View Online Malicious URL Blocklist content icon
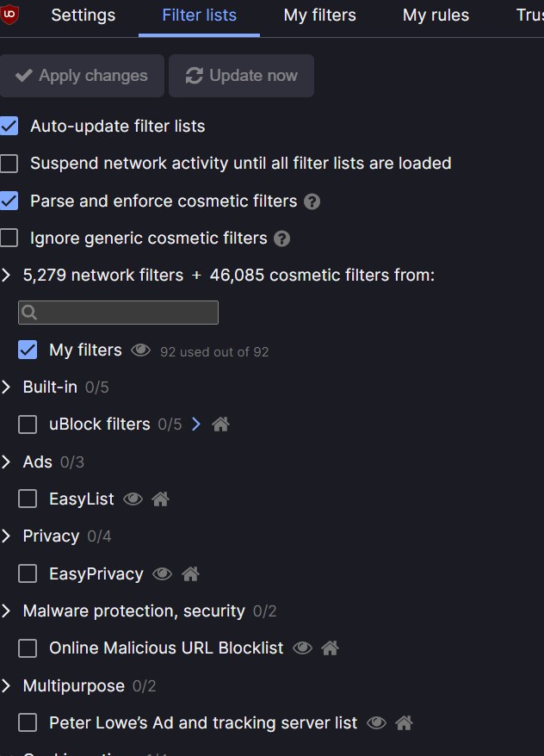 click(x=302, y=648)
